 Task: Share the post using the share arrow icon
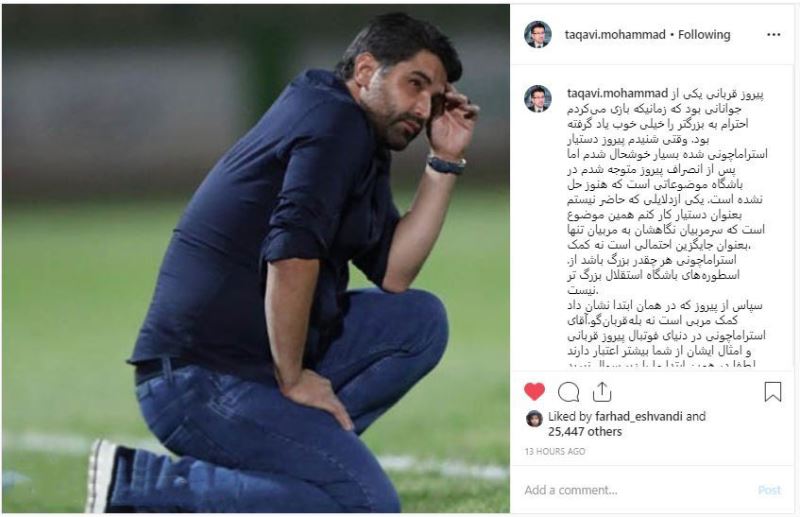point(602,391)
